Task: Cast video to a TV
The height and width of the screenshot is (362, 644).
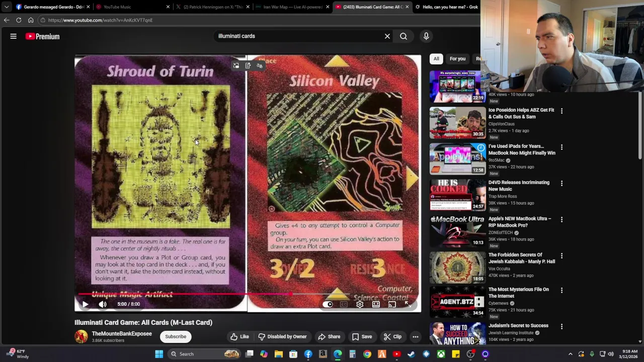Action: 392,304
